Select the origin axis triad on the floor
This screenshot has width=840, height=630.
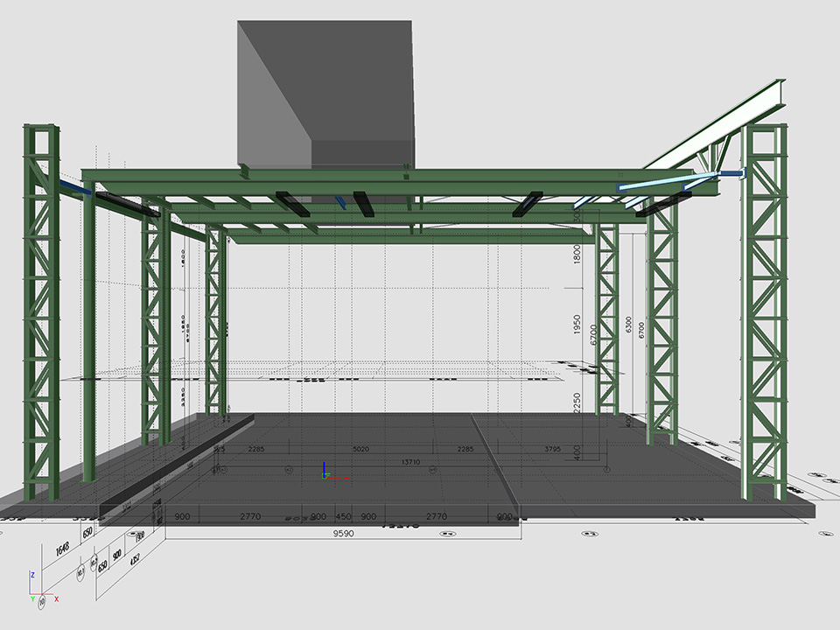tap(328, 472)
